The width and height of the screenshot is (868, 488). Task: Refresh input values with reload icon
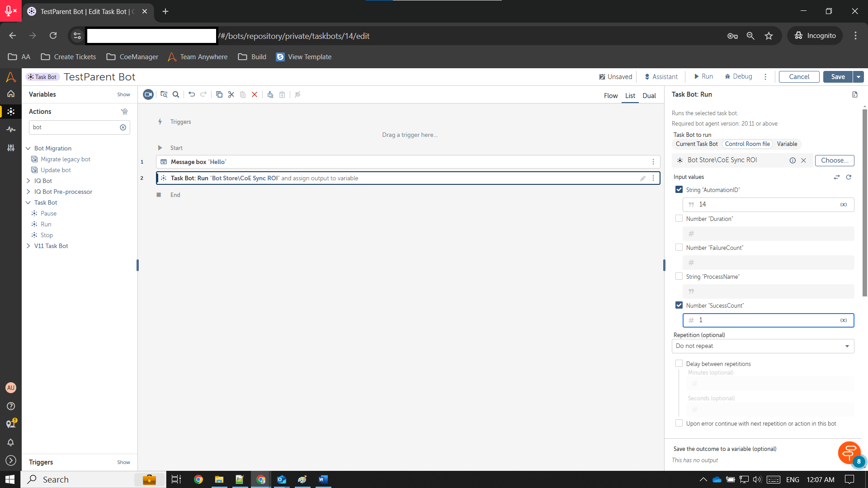pyautogui.click(x=849, y=177)
